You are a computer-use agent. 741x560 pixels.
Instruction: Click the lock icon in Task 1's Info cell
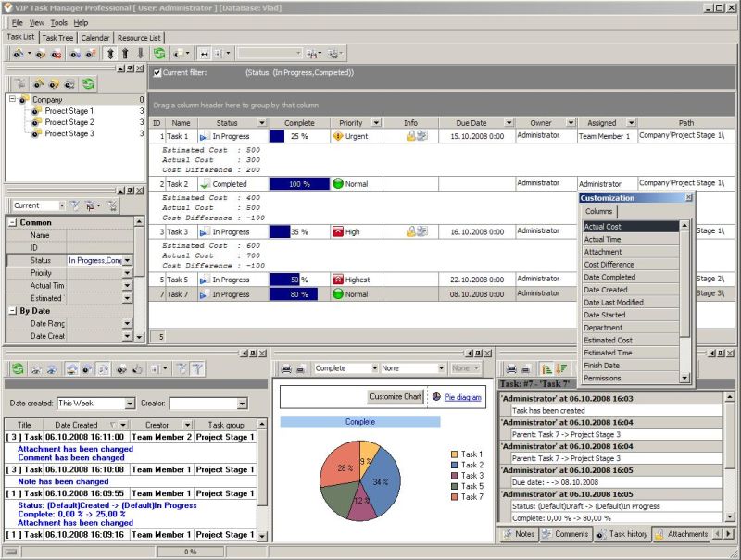[410, 136]
